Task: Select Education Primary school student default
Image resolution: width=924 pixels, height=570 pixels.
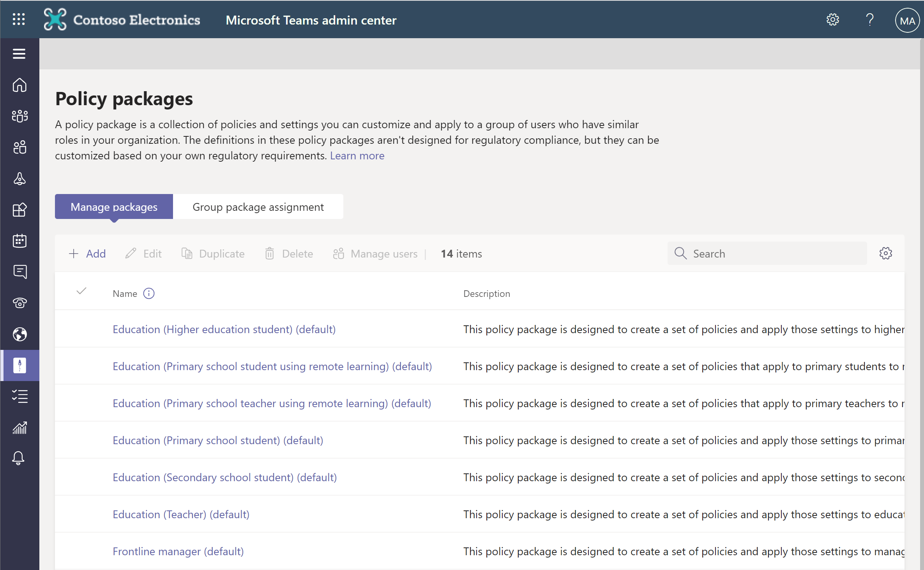Action: (217, 440)
